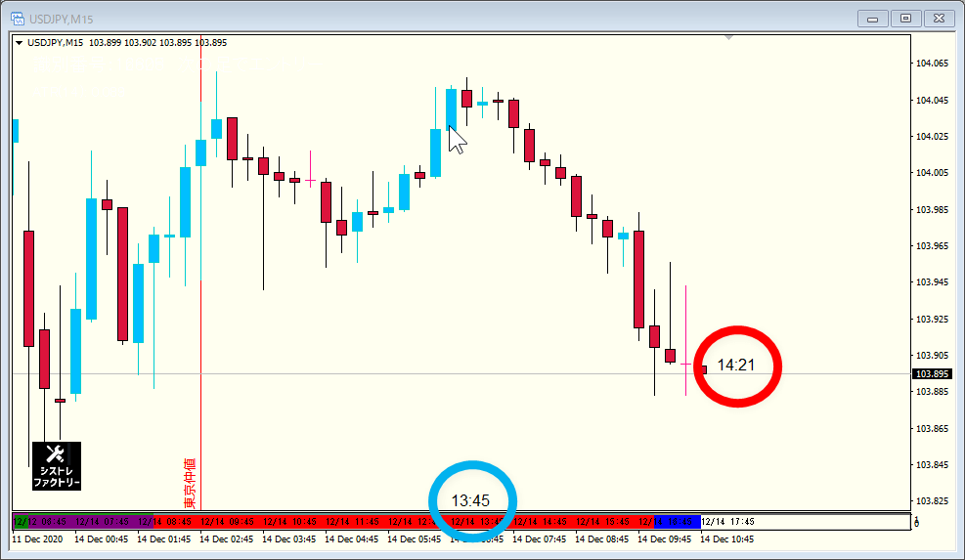
Task: Open the USDJPY,M15 chart dropdown triangle
Action: coord(20,43)
